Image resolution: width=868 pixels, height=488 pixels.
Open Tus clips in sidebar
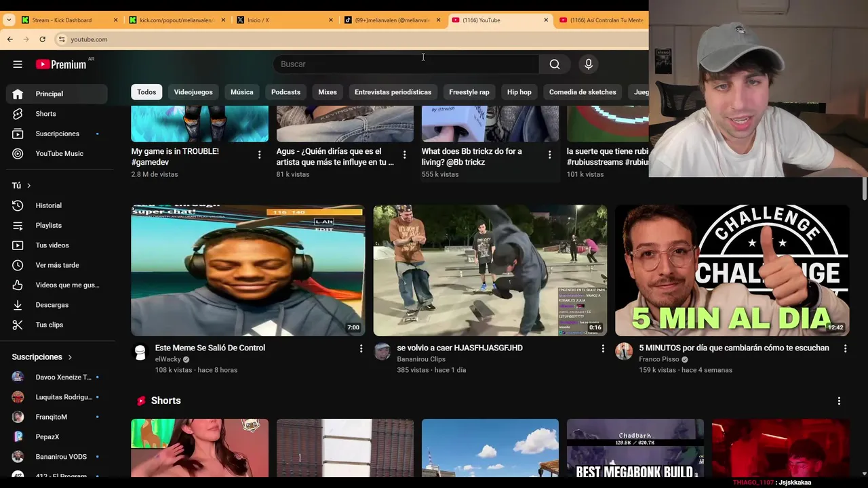[57, 325]
